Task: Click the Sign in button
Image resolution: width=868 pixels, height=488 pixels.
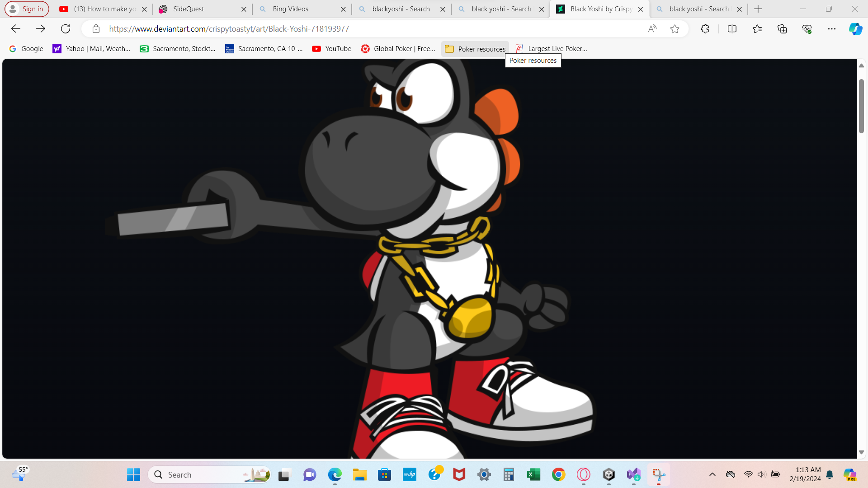Action: [x=26, y=9]
